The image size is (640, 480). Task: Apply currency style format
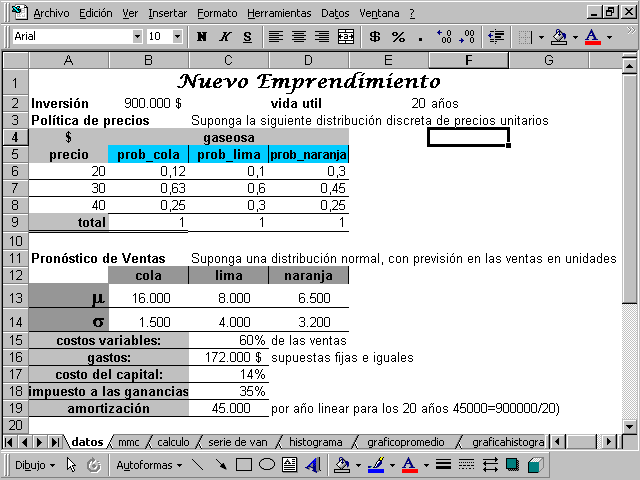[375, 37]
